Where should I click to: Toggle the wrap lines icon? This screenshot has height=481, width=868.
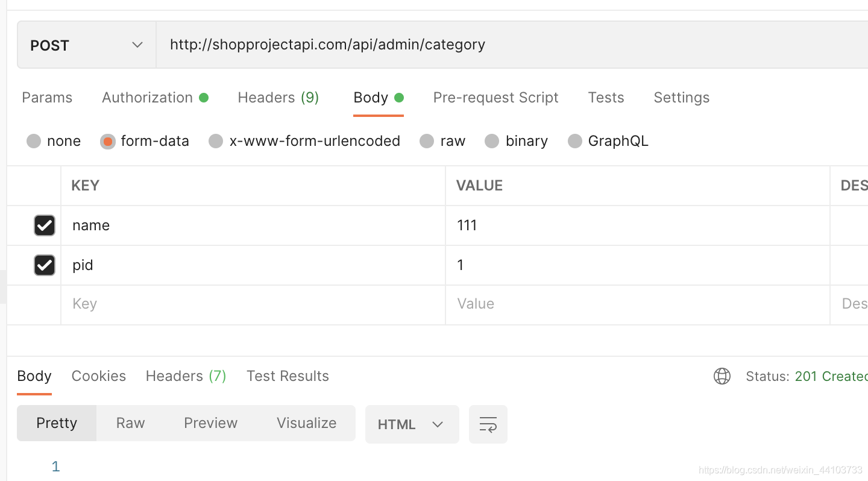(x=488, y=424)
